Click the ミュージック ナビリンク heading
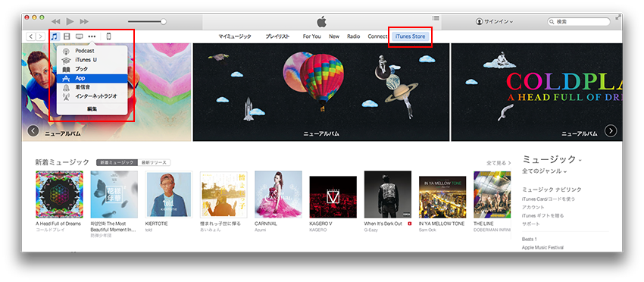This screenshot has width=644, height=282. [x=552, y=190]
